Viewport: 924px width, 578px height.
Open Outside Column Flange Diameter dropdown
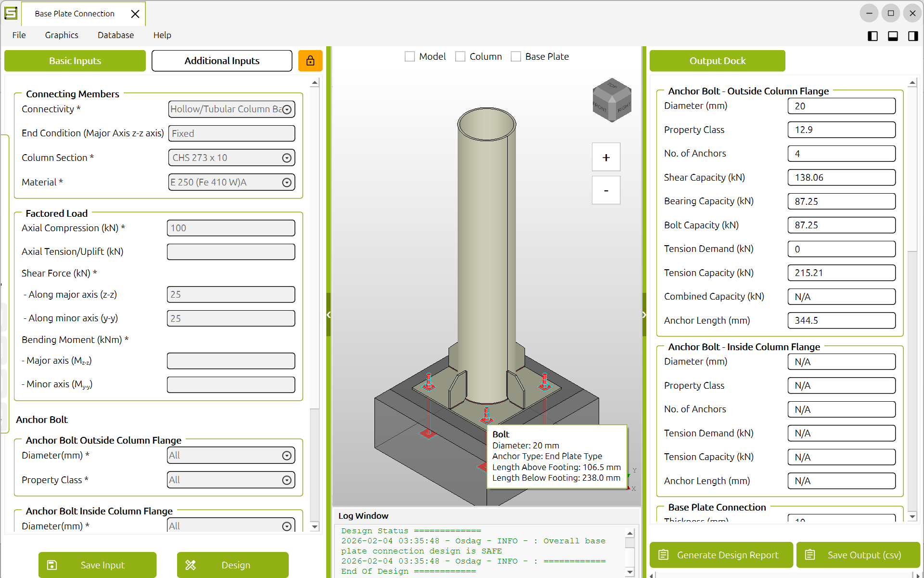[x=231, y=455]
